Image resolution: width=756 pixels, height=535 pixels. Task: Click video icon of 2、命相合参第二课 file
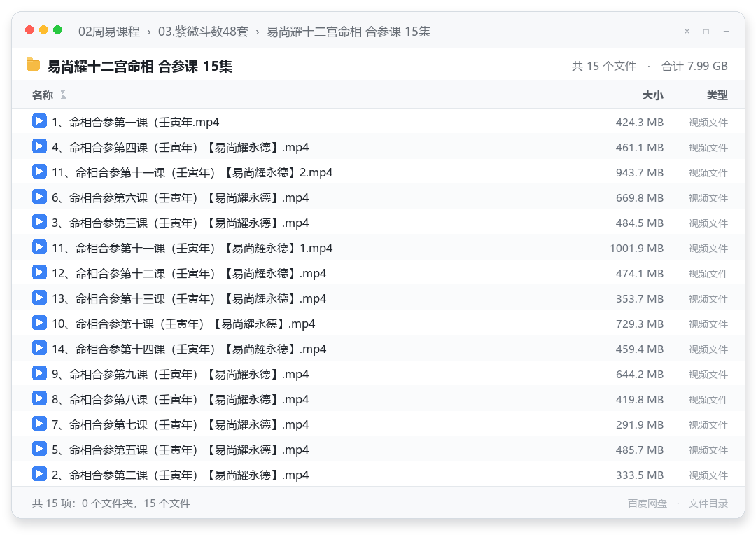click(x=39, y=474)
